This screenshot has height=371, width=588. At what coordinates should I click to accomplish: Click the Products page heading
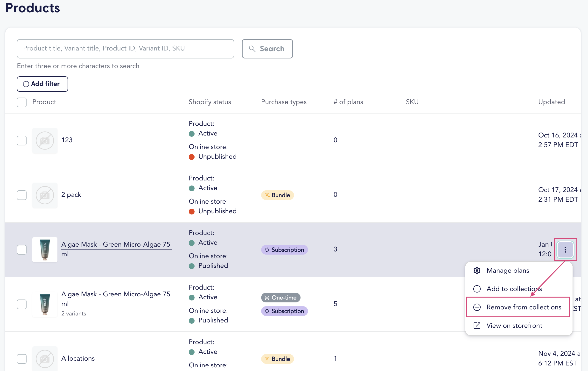(33, 8)
